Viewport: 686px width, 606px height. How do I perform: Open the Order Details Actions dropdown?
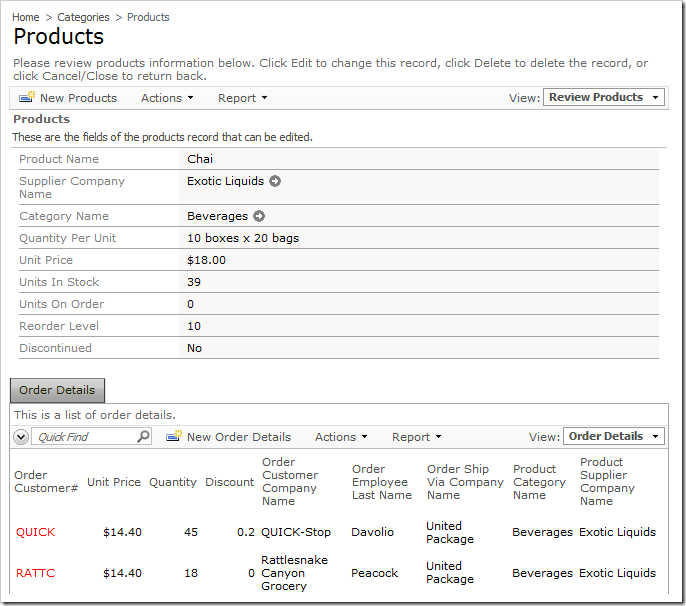coord(341,437)
